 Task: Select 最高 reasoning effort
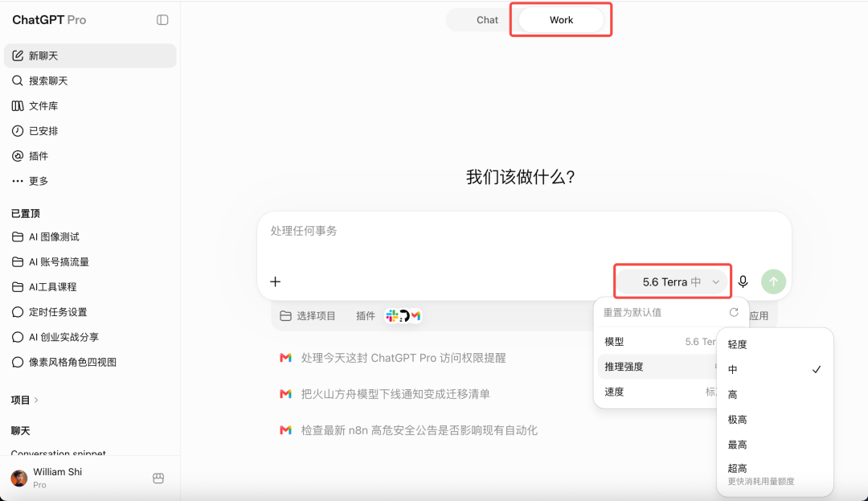coord(775,445)
